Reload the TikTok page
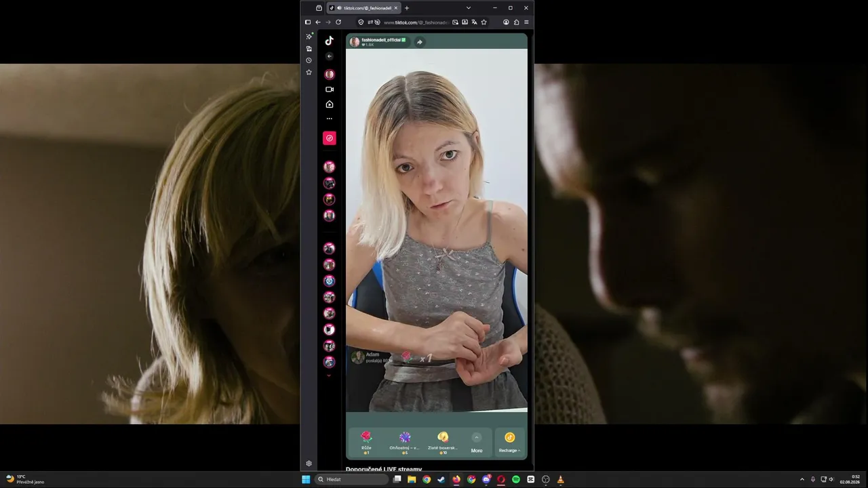868x488 pixels. coord(338,22)
